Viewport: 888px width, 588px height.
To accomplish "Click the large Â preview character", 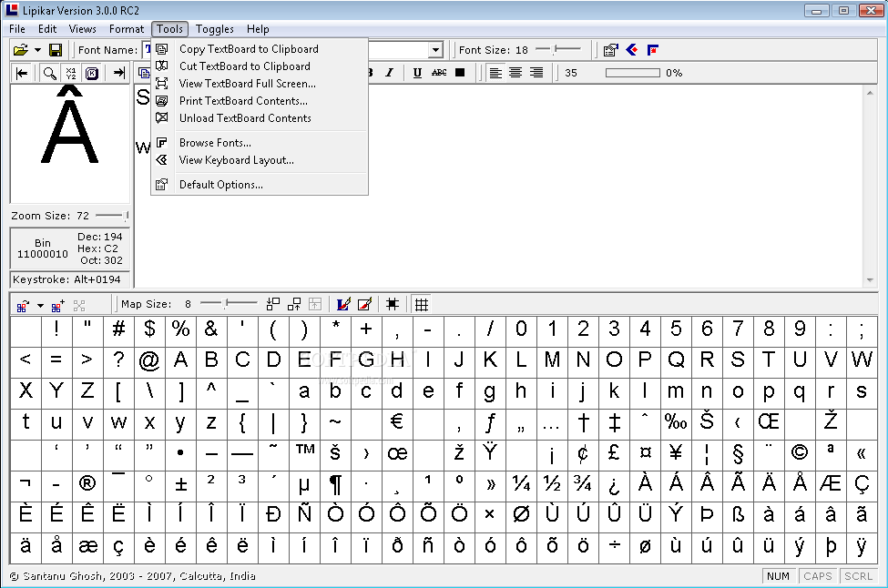I will point(69,125).
